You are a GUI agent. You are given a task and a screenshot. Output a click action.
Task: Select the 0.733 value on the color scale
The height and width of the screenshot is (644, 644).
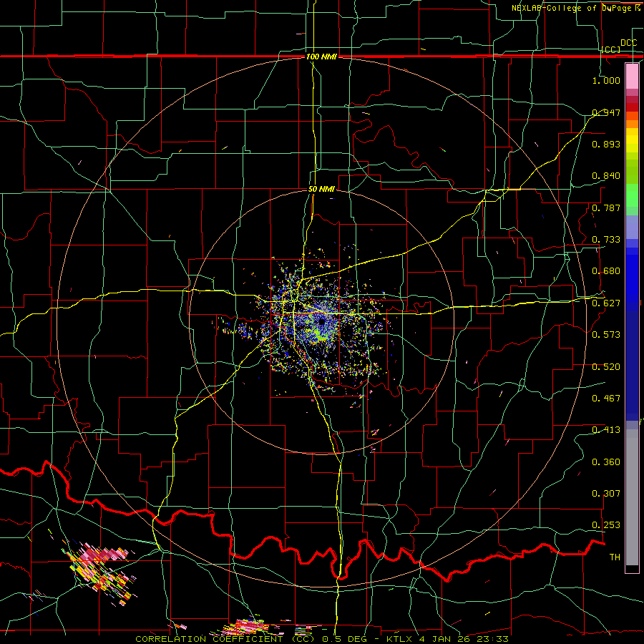606,240
